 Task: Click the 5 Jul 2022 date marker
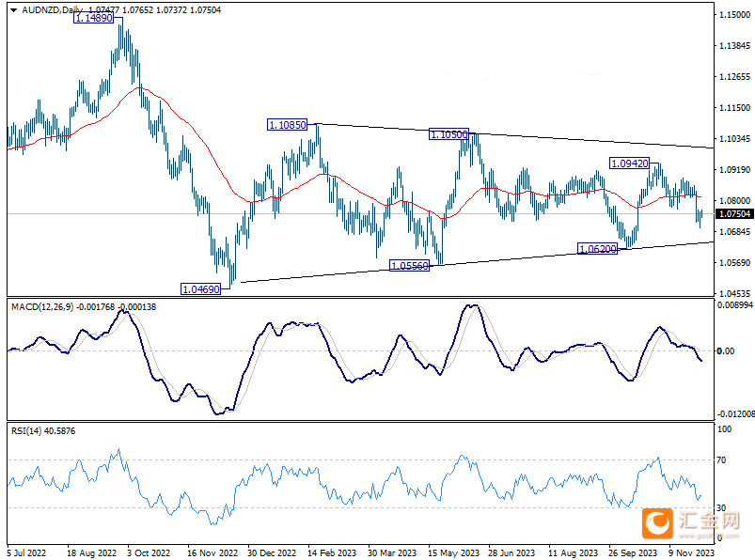tap(27, 552)
